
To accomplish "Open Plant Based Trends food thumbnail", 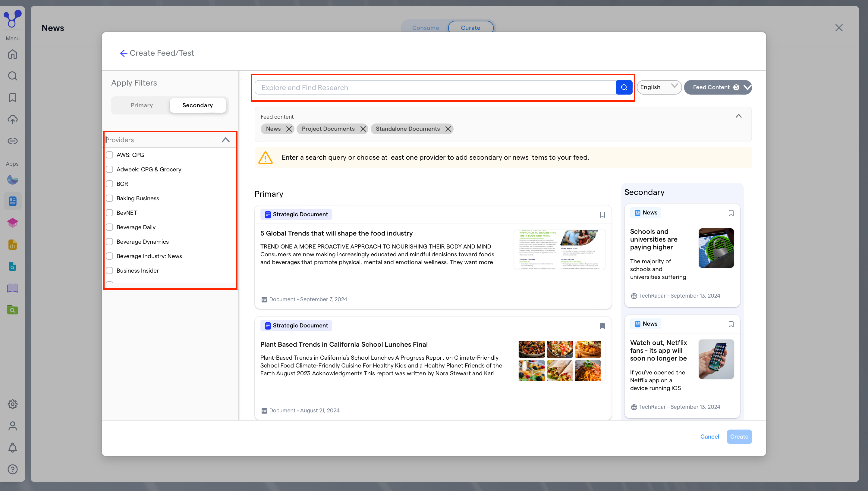I will point(559,361).
